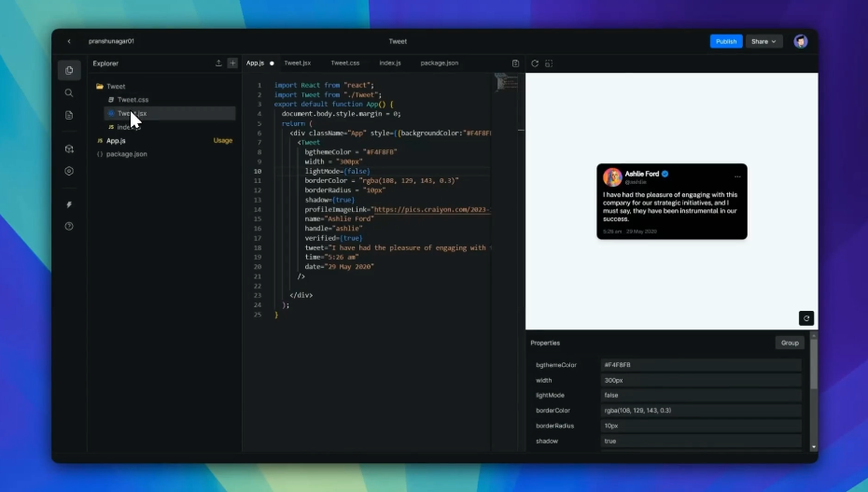Screen dimensions: 868x492
Task: Click code line shadow={true}
Action: point(329,200)
